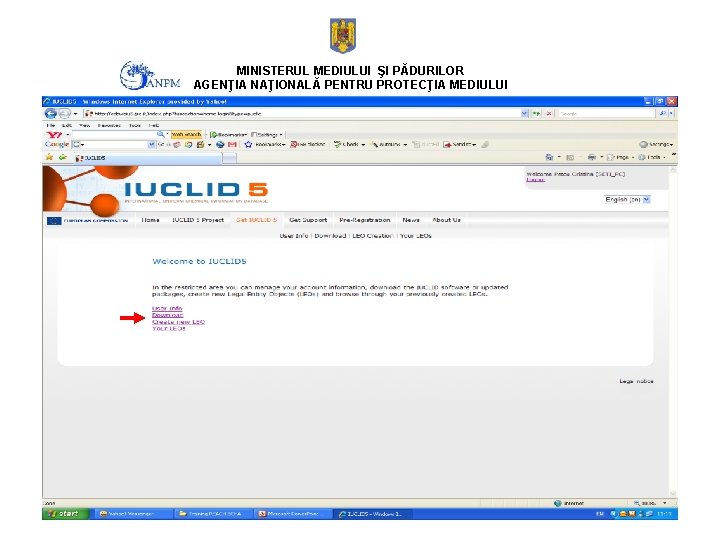
Task: Open the recent pages dropdown beside Forward
Action: pyautogui.click(x=75, y=113)
